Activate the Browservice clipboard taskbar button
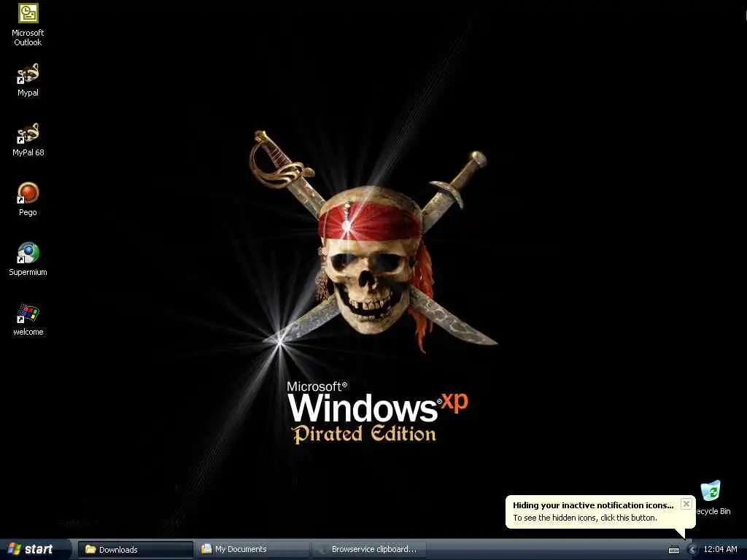This screenshot has width=747, height=560. click(368, 549)
